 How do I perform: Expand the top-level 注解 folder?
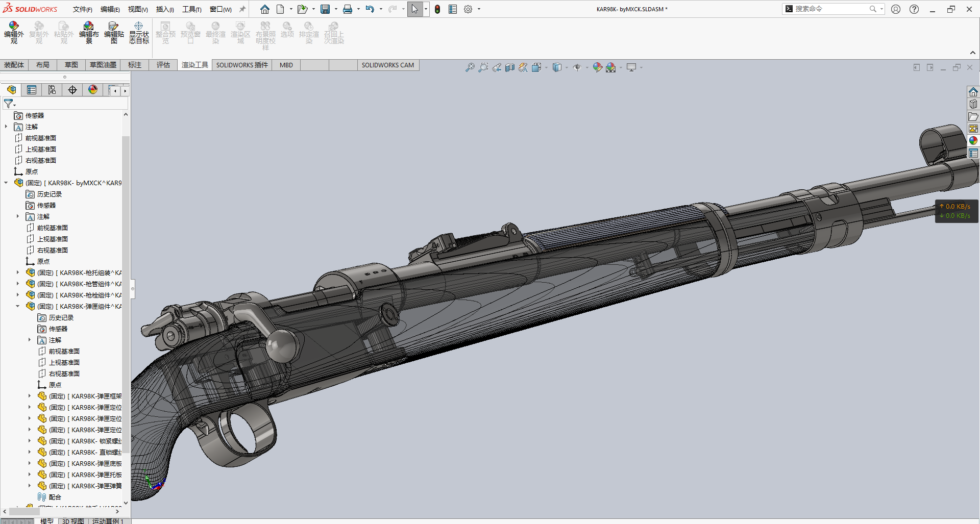(x=6, y=127)
